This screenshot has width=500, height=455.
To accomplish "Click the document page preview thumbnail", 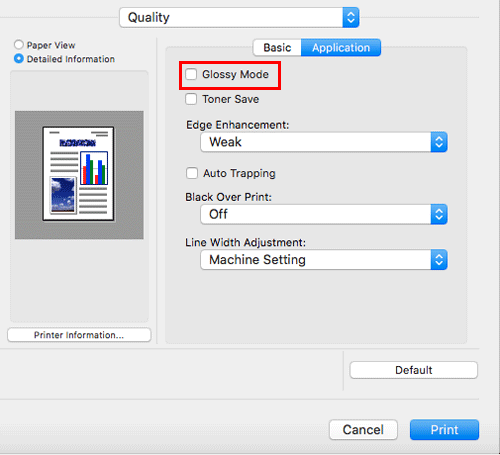I will (79, 174).
